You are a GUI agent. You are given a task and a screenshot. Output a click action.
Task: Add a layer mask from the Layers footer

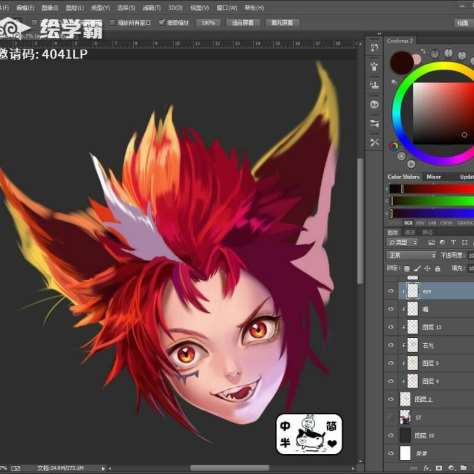(x=439, y=468)
